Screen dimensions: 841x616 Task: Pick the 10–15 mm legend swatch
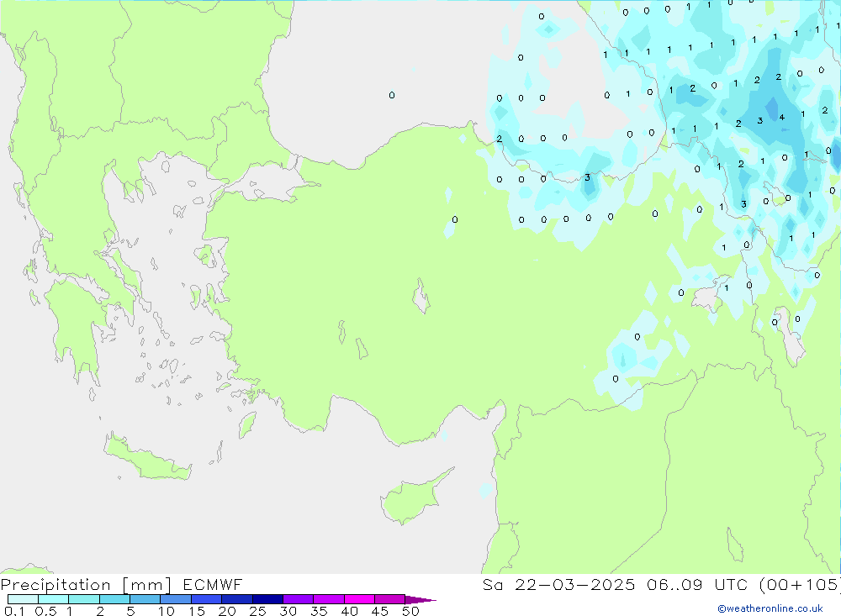click(176, 599)
